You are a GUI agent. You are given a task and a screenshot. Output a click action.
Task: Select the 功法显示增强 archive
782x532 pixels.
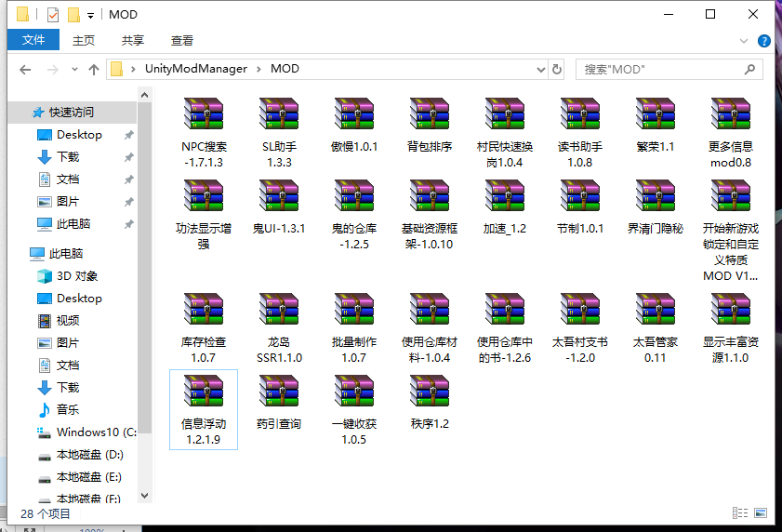(x=204, y=215)
